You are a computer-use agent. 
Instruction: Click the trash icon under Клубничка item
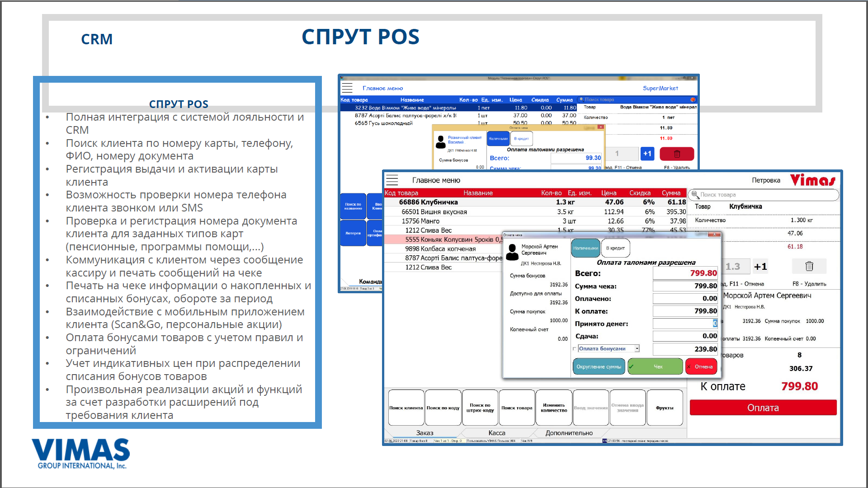(809, 266)
